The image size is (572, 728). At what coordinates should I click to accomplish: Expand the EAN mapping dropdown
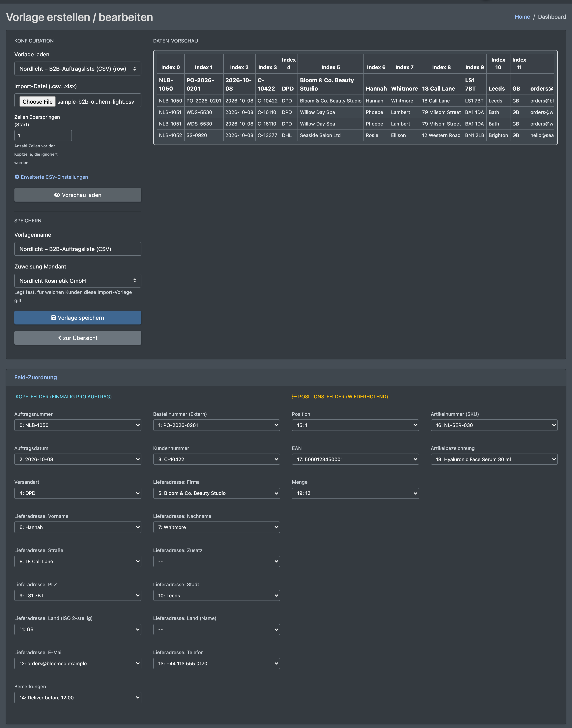click(x=355, y=460)
